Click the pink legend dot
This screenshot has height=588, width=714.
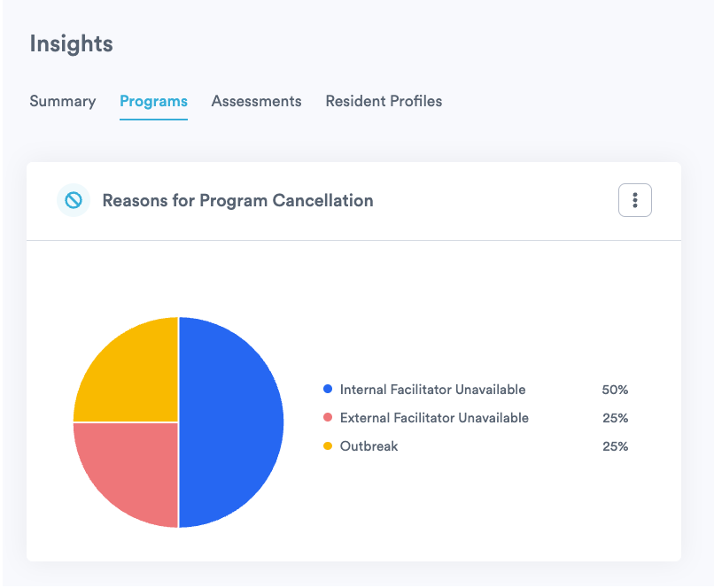coord(328,418)
